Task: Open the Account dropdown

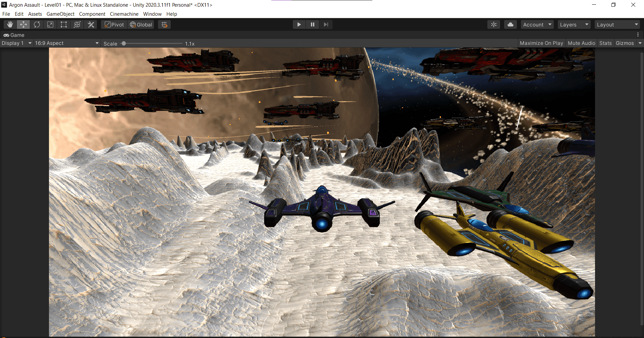Action: [x=537, y=24]
